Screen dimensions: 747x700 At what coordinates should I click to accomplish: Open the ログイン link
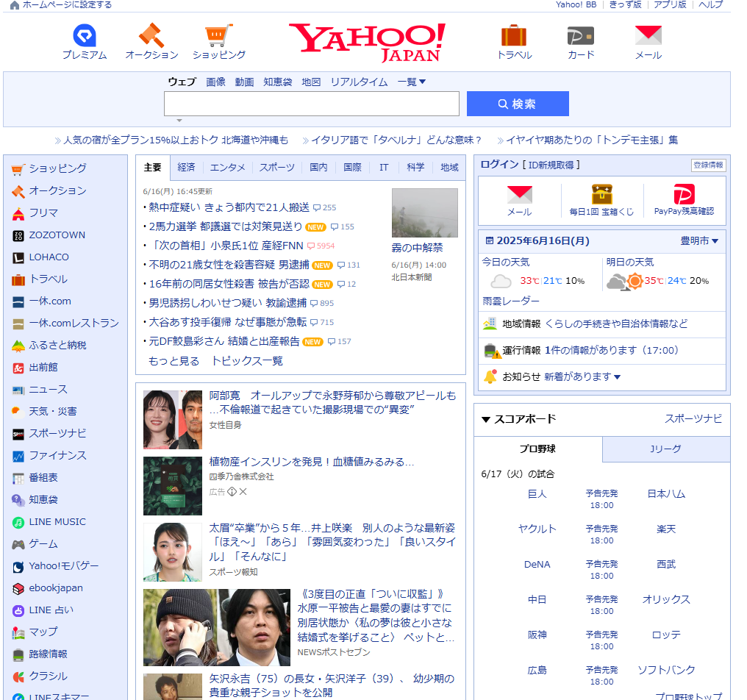[x=499, y=165]
